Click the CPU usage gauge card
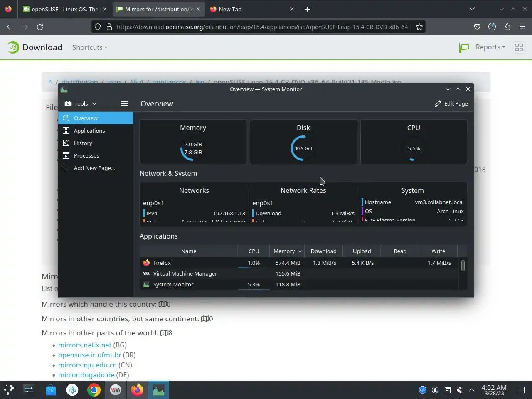 pyautogui.click(x=414, y=142)
